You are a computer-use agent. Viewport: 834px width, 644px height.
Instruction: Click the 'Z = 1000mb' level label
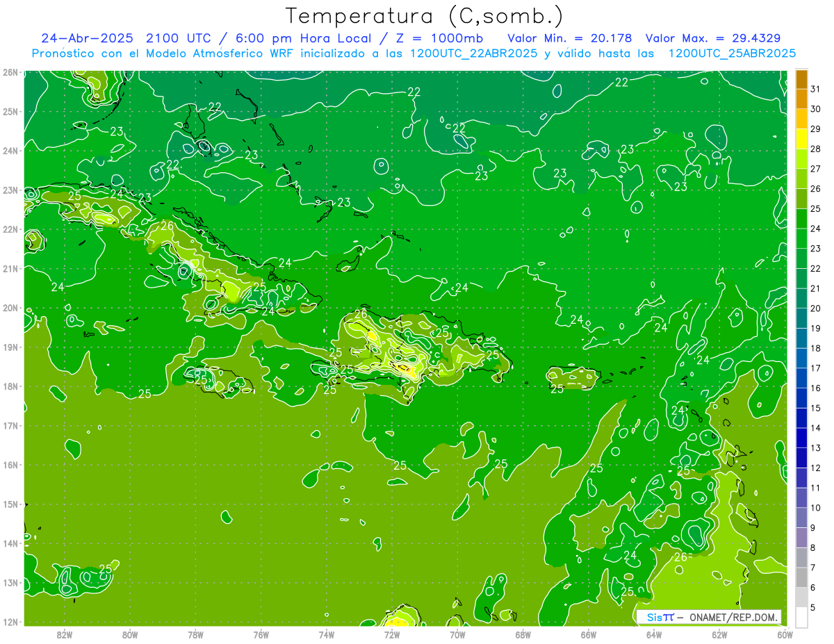point(439,38)
